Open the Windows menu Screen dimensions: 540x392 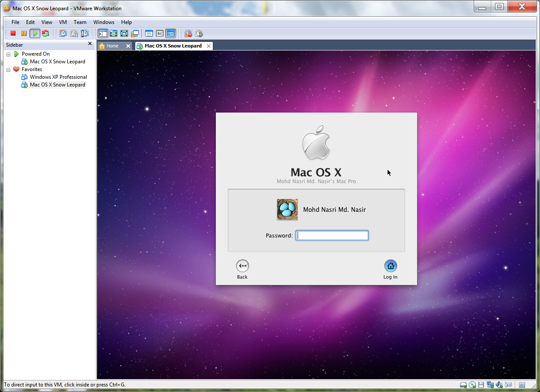coord(104,22)
